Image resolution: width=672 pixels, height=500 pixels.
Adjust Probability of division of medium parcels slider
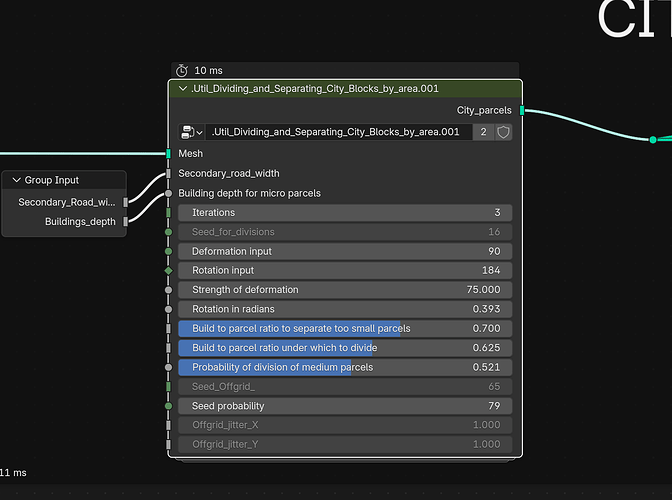pyautogui.click(x=345, y=367)
